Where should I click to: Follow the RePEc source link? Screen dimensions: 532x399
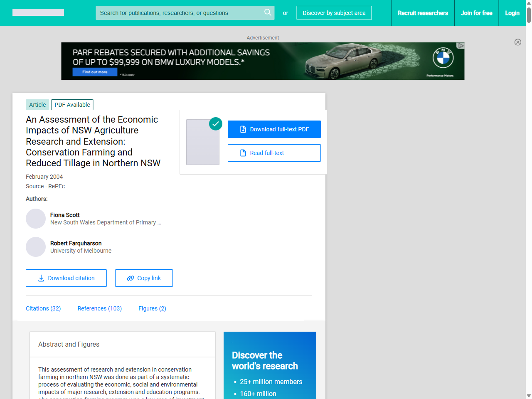pyautogui.click(x=56, y=186)
